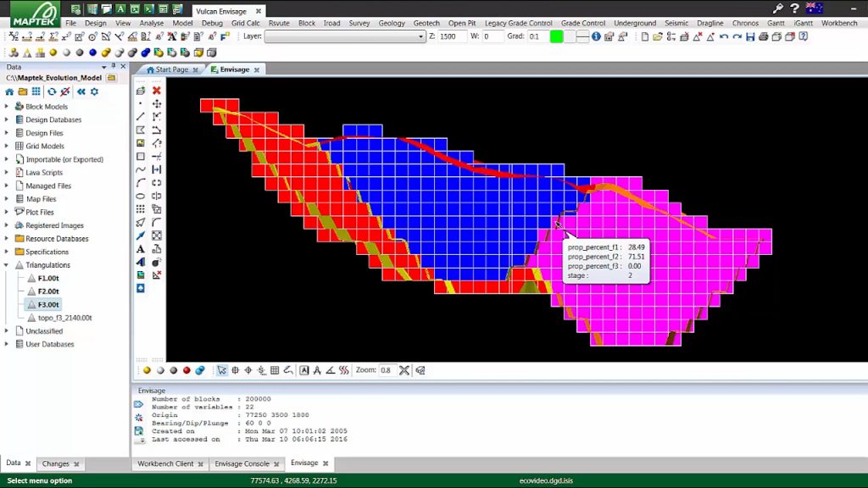Select the Line draw tool
Viewport: 868px width, 488px height.
(x=141, y=117)
